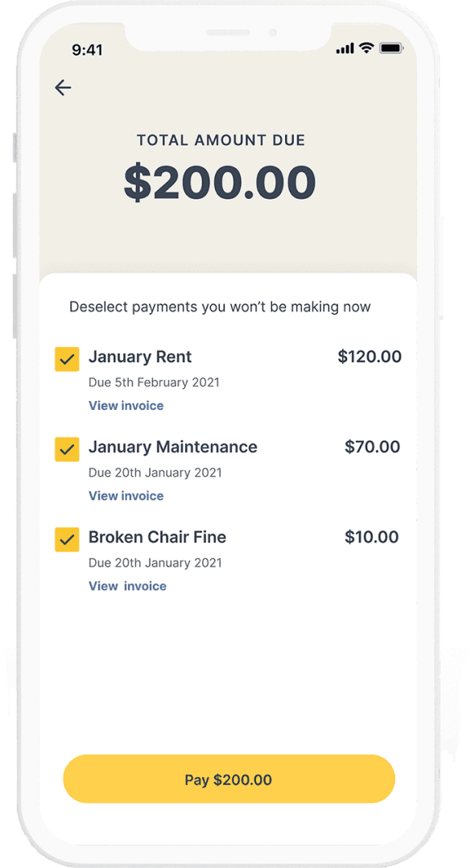Tap the $70.00 maintenance amount
This screenshot has width=471, height=868.
point(374,447)
